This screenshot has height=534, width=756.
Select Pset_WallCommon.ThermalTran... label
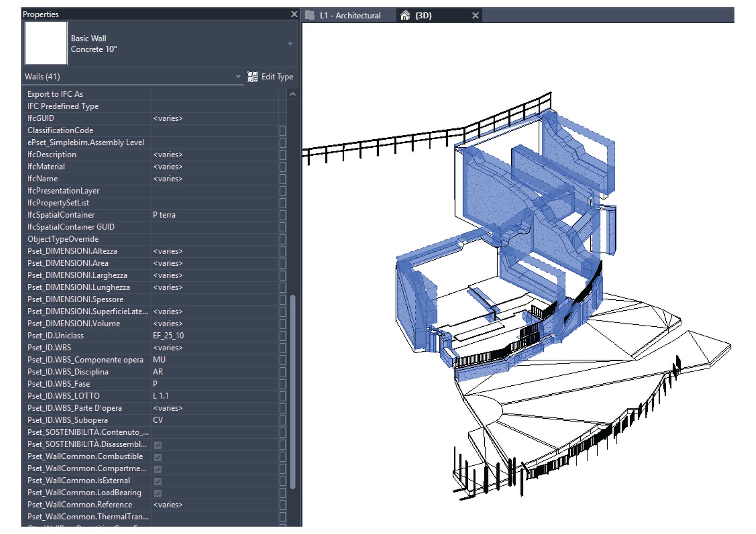pos(88,517)
